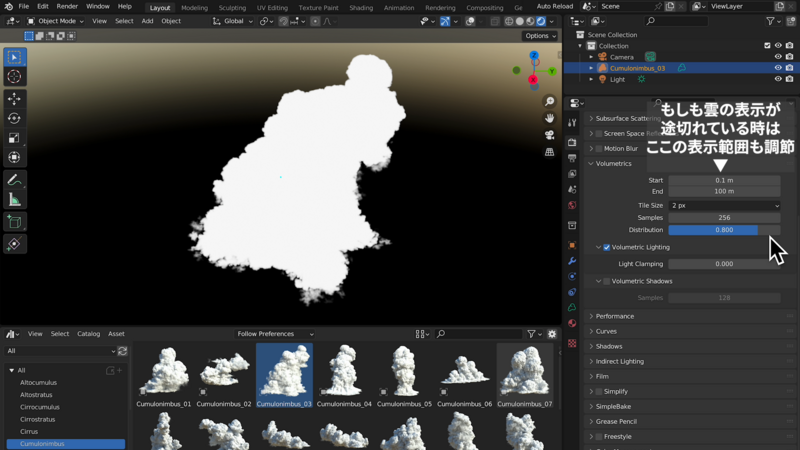Click the viewport pan hand icon
Image resolution: width=800 pixels, height=450 pixels.
[x=549, y=118]
